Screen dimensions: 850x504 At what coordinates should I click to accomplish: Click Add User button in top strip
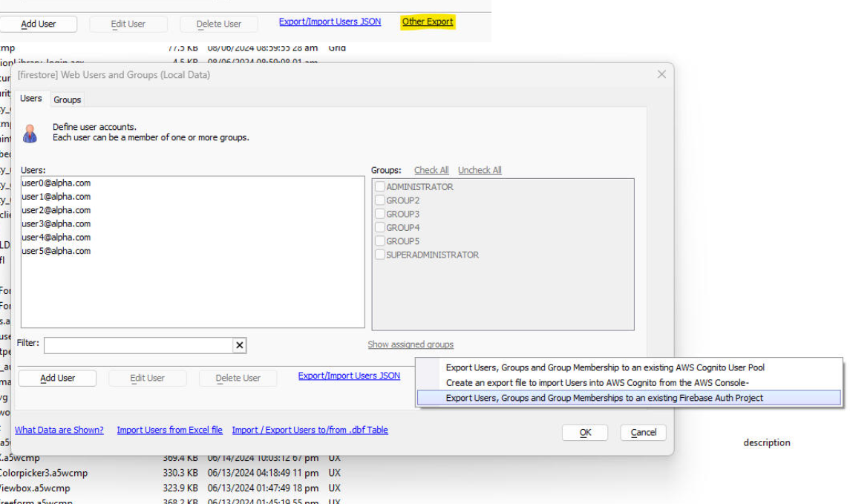tap(39, 24)
